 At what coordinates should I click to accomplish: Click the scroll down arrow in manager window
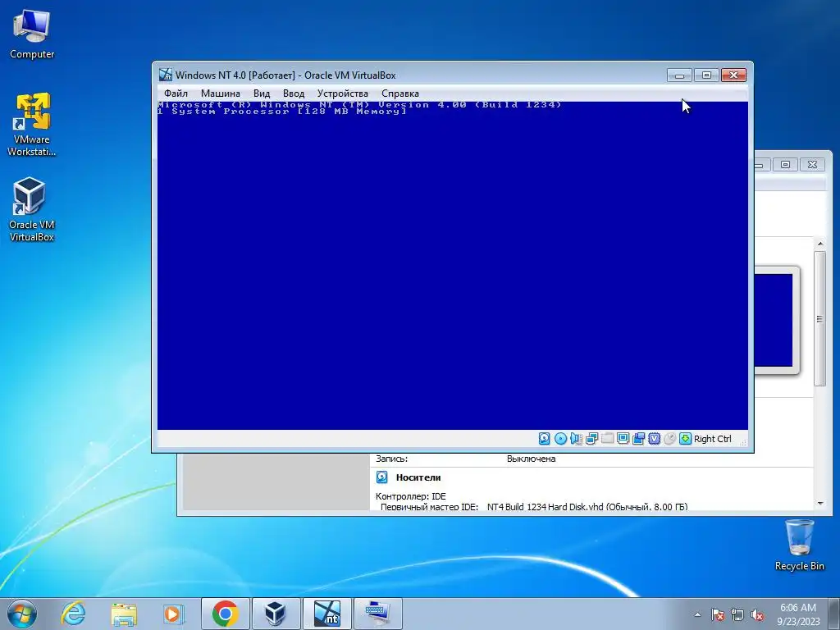(x=819, y=503)
